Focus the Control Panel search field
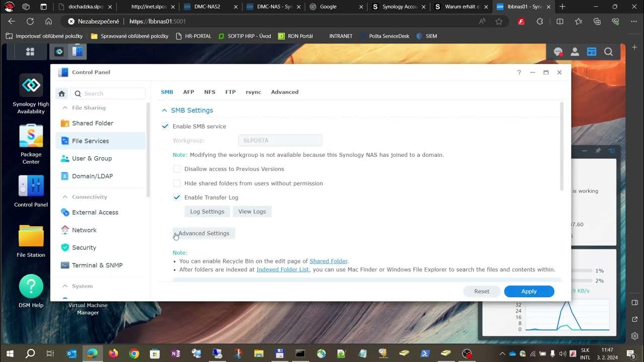Image resolution: width=644 pixels, height=362 pixels. tap(108, 94)
